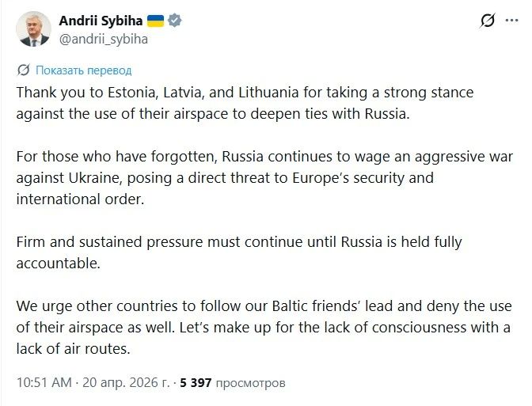Click the 10:51 AM post time
Image resolution: width=532 pixels, height=406 pixels.
pos(44,382)
